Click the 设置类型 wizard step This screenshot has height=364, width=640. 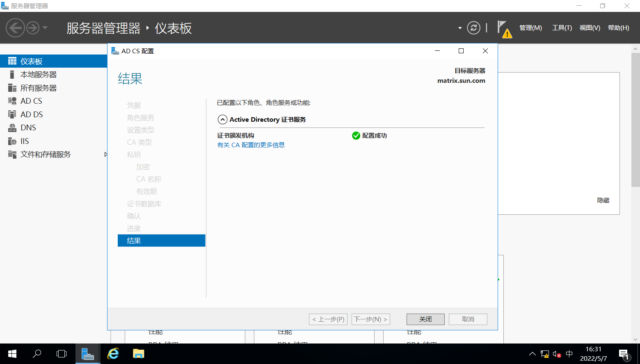point(141,130)
